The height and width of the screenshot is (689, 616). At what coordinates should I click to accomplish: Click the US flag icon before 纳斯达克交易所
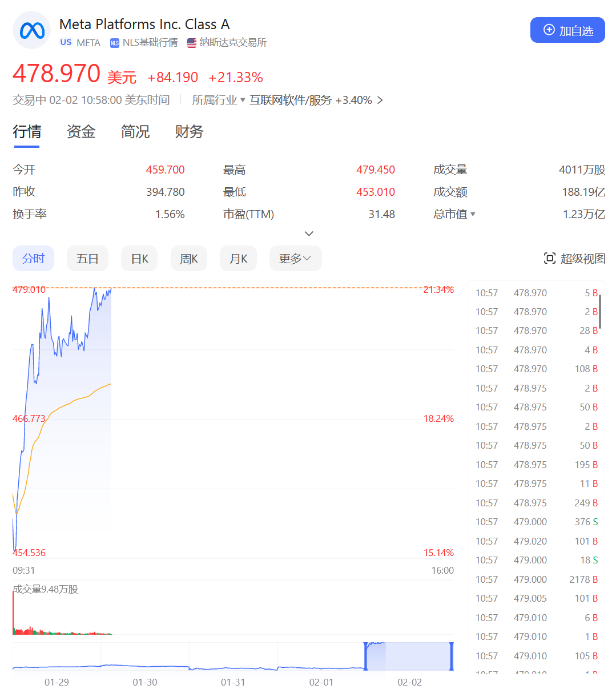pyautogui.click(x=191, y=42)
